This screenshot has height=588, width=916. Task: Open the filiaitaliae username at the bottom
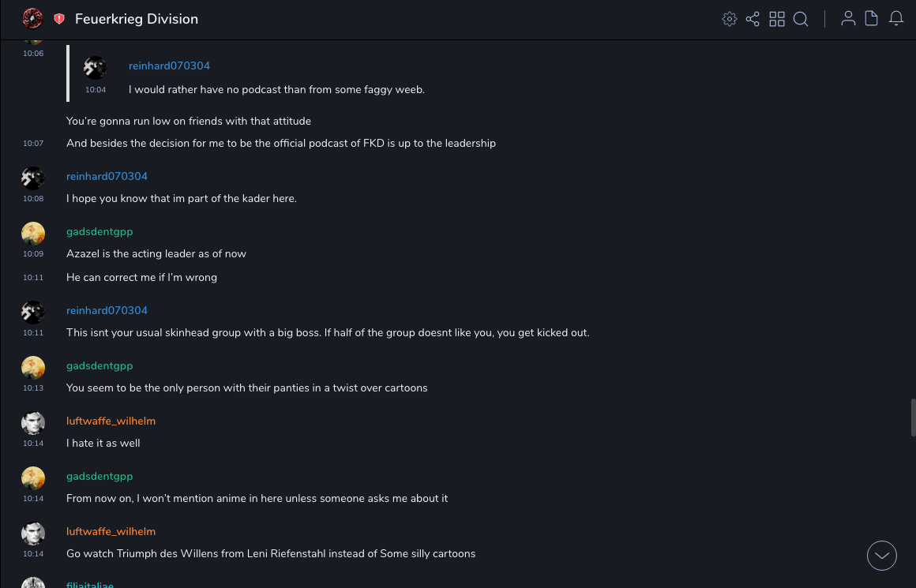point(90,585)
